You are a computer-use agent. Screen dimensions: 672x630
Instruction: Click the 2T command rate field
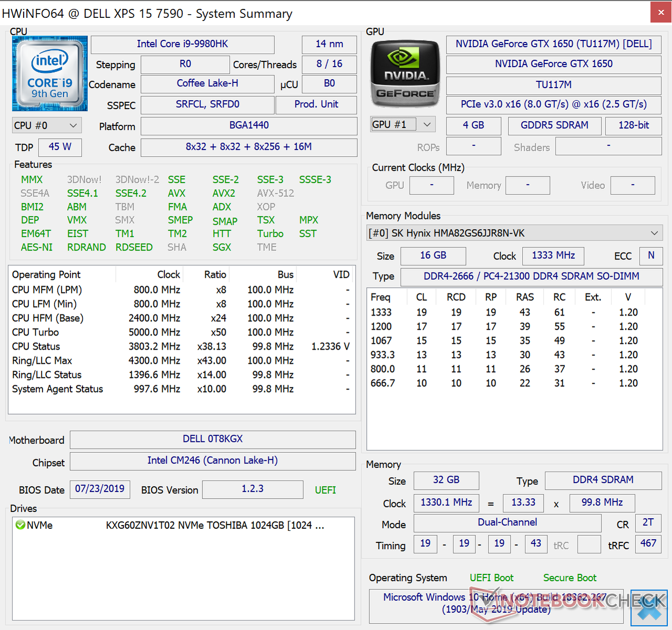point(648,523)
